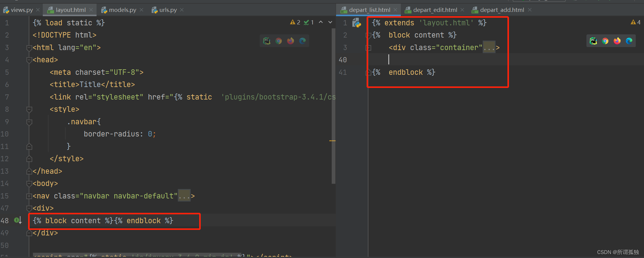644x258 pixels.
Task: Open layout.html in Edge, left editor
Action: point(302,41)
